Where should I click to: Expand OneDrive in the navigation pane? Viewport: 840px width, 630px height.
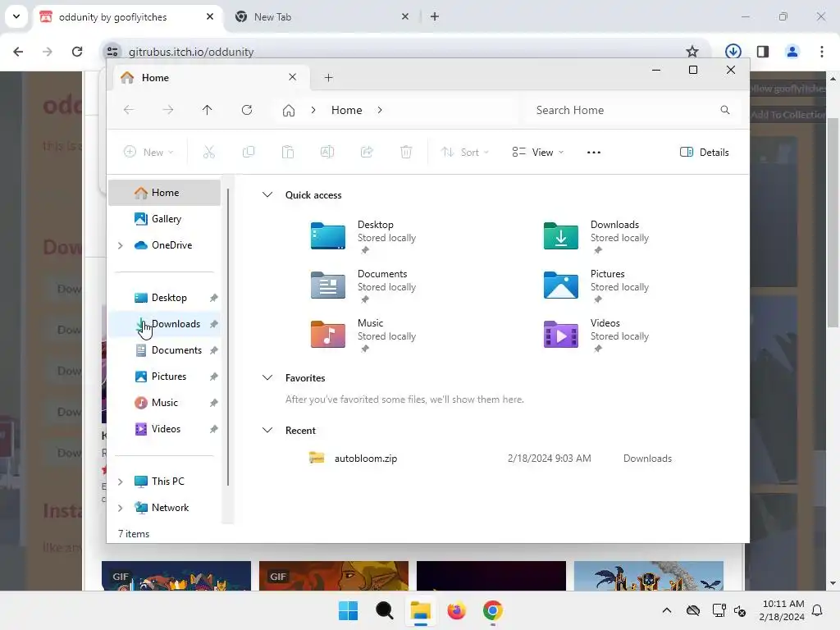(x=121, y=245)
